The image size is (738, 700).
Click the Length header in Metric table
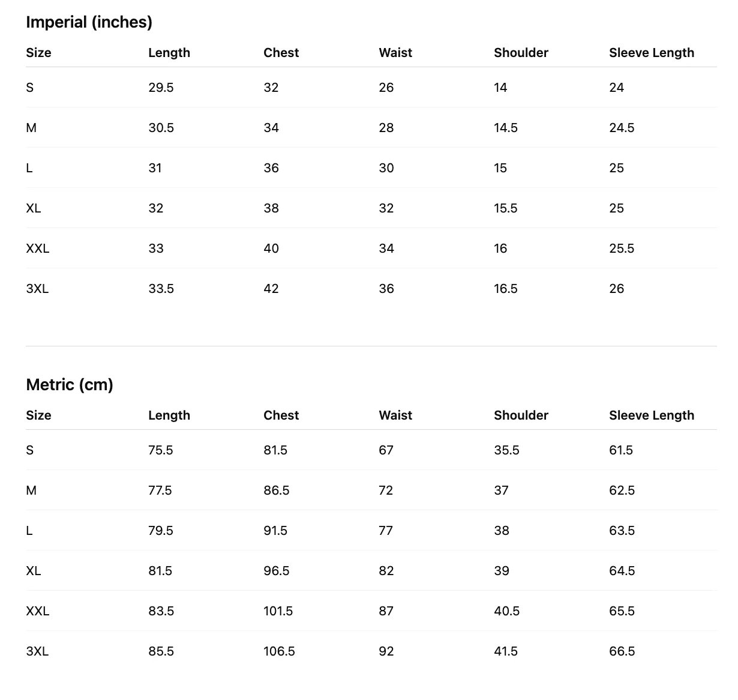tap(169, 415)
